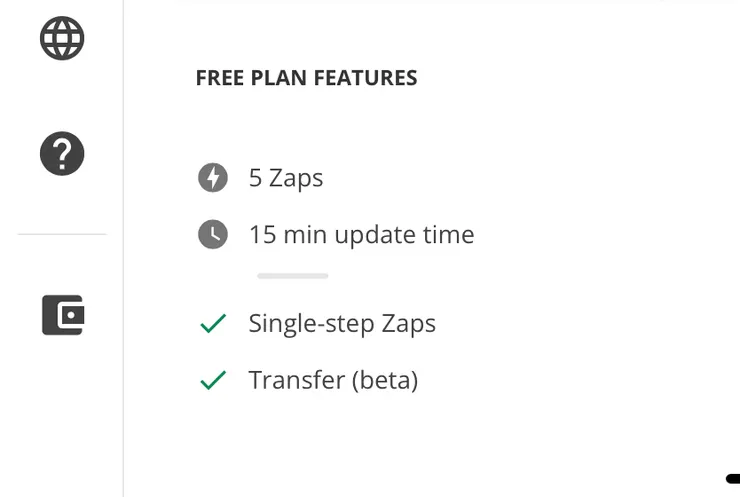Click the black pill at bottom-right corner
The image size is (740, 497).
tap(733, 480)
